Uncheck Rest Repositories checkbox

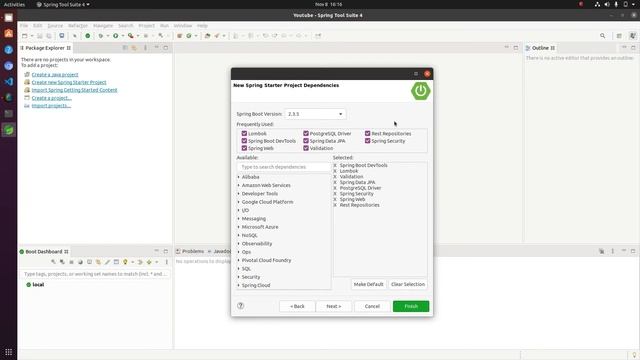(367, 133)
